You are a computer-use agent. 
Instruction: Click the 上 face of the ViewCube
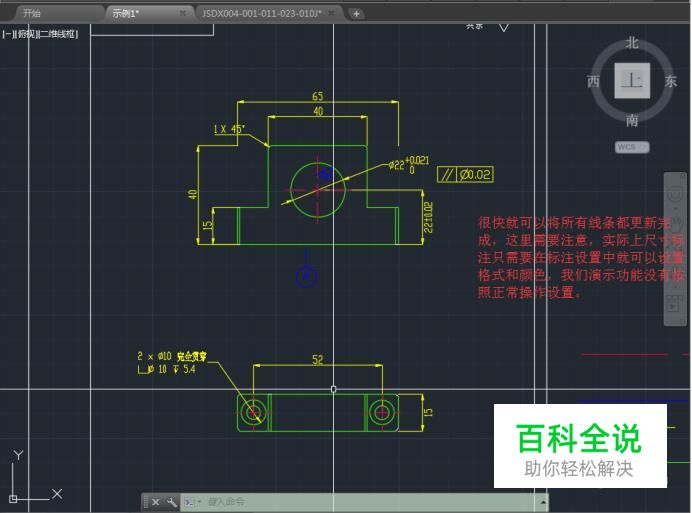click(x=632, y=81)
